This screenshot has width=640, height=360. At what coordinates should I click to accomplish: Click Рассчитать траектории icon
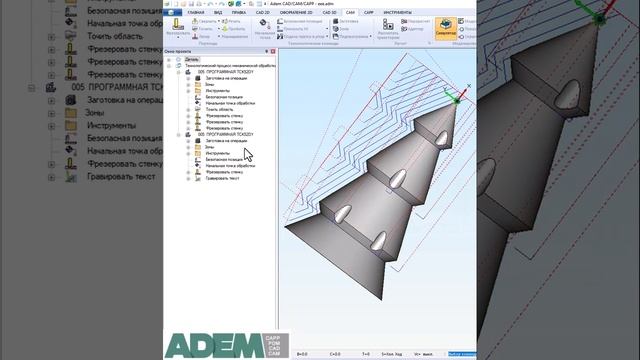pos(388,24)
